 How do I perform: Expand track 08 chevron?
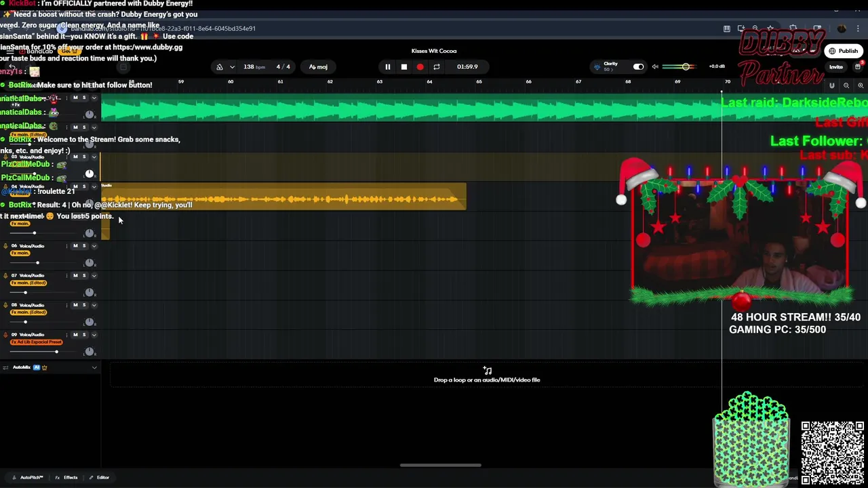pyautogui.click(x=94, y=305)
